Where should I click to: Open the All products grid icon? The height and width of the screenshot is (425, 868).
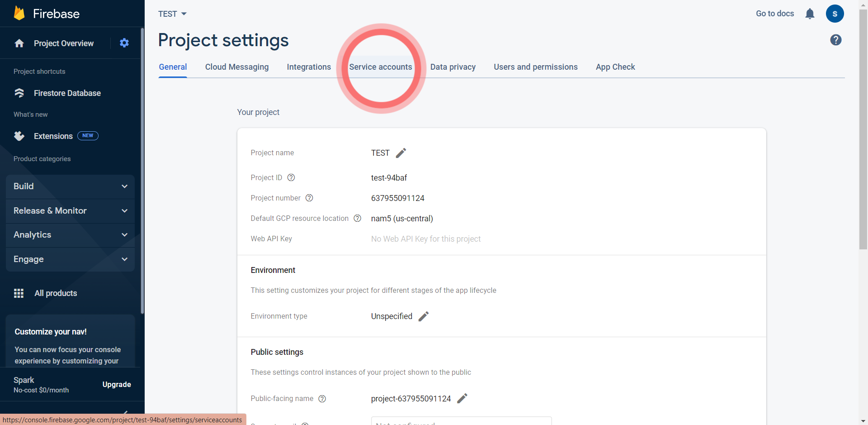[x=19, y=293]
